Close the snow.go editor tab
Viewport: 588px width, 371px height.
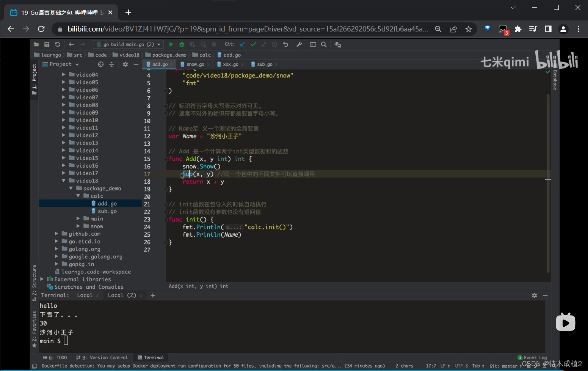[x=208, y=64]
